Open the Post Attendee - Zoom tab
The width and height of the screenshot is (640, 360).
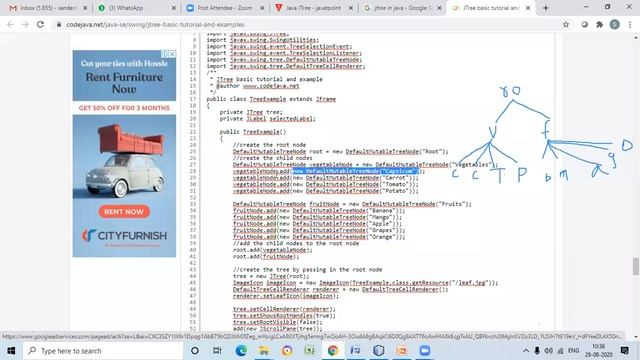pyautogui.click(x=224, y=8)
